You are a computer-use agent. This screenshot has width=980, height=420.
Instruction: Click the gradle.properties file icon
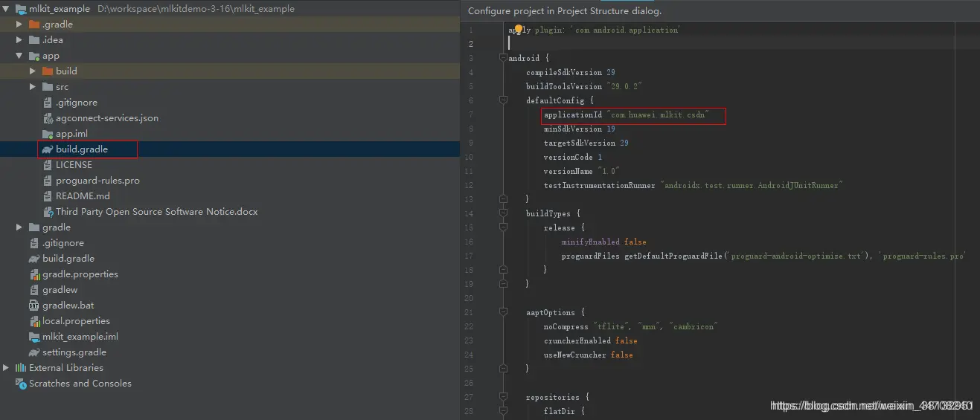point(34,274)
